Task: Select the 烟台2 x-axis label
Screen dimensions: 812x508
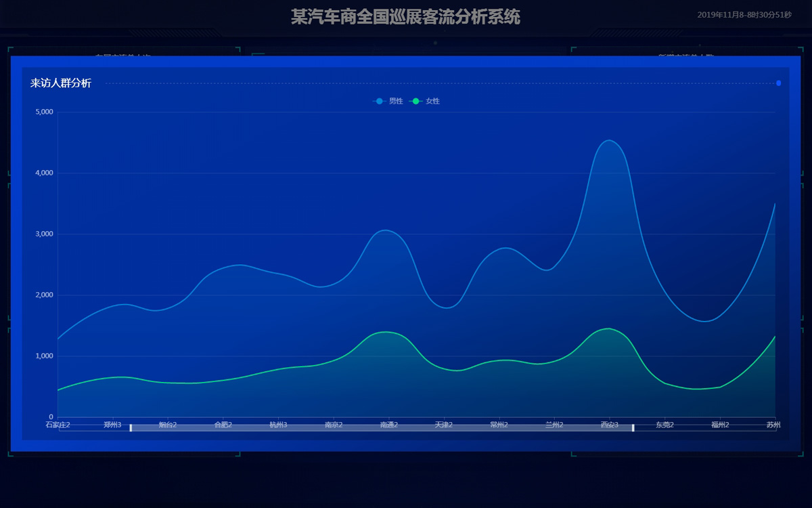Action: (x=168, y=425)
